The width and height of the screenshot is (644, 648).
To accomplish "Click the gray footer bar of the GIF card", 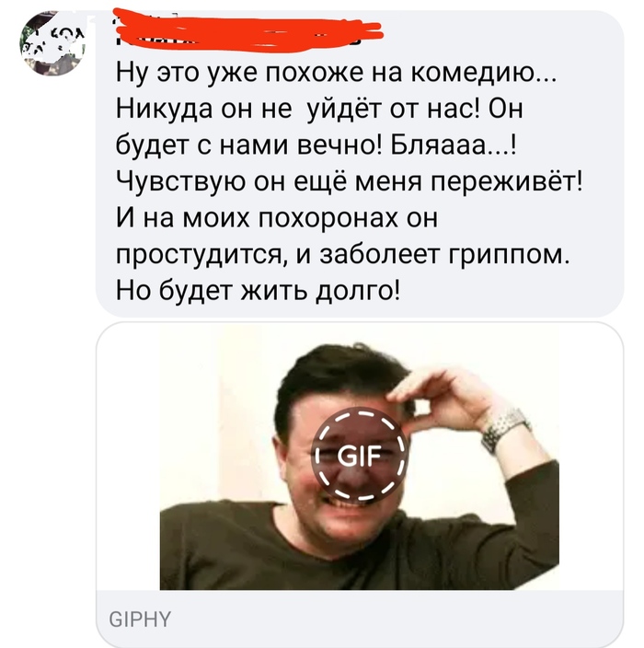I will (360, 619).
